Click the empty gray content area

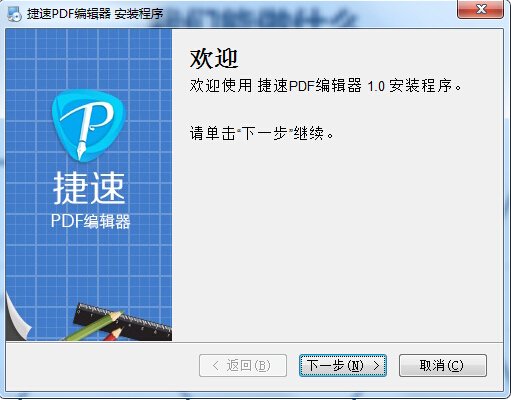click(337, 240)
